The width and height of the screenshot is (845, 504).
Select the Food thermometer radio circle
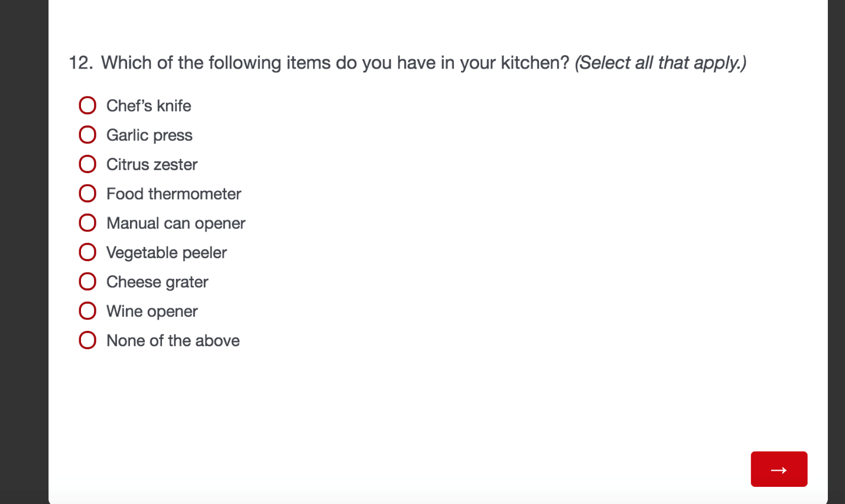tap(87, 193)
